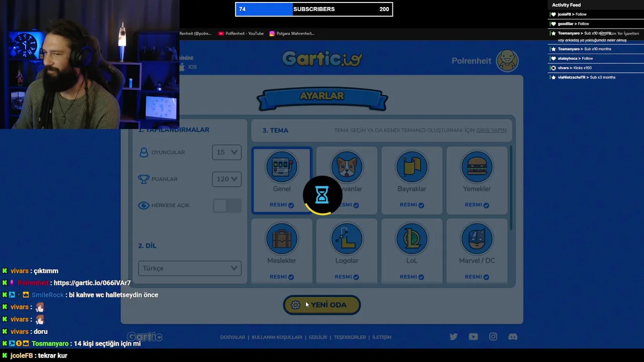Click the footer Gartic logo
Viewport: 644px width, 362px height.
pyautogui.click(x=144, y=337)
